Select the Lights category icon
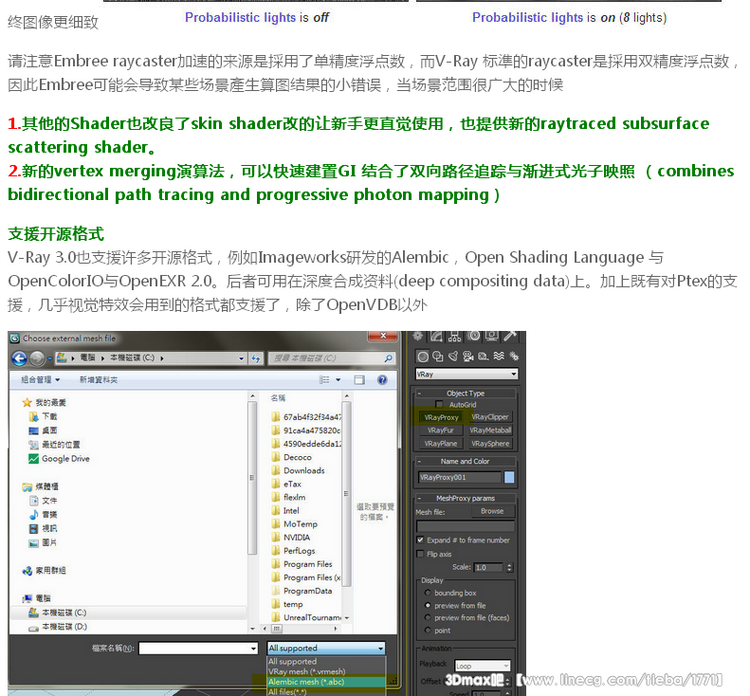Image resolution: width=750 pixels, height=696 pixels. [x=453, y=356]
